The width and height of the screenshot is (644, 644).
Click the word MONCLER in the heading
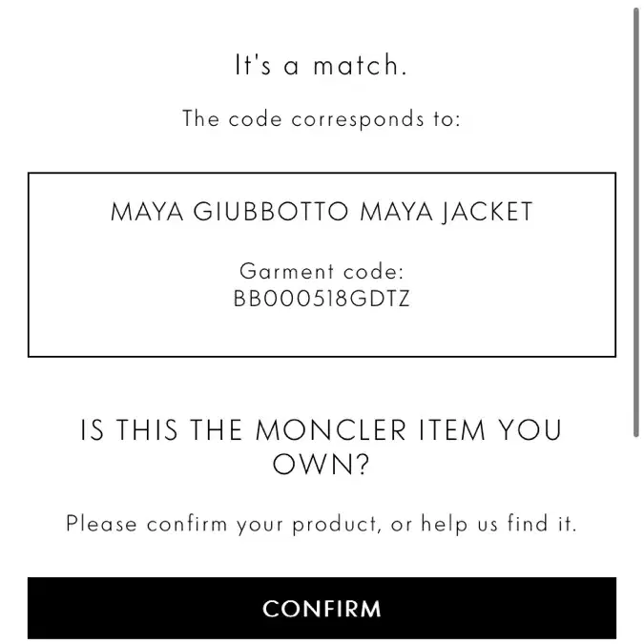click(331, 430)
